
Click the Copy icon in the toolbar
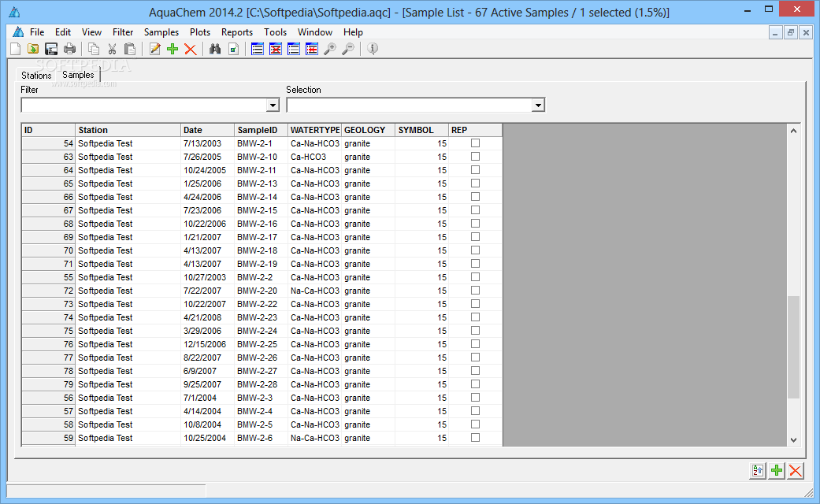94,49
